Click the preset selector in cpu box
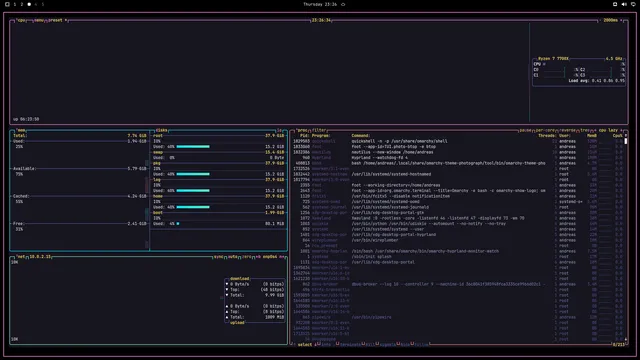The height and width of the screenshot is (360, 640). pyautogui.click(x=57, y=20)
